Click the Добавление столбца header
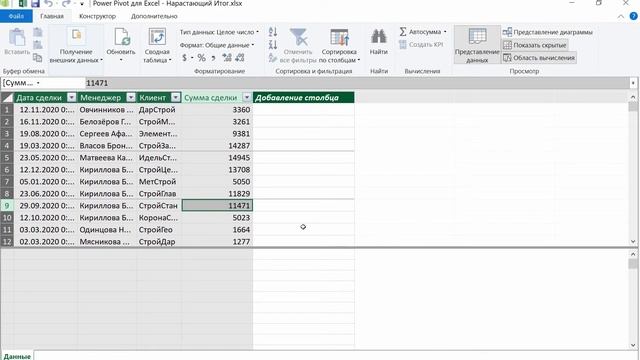 [303, 98]
